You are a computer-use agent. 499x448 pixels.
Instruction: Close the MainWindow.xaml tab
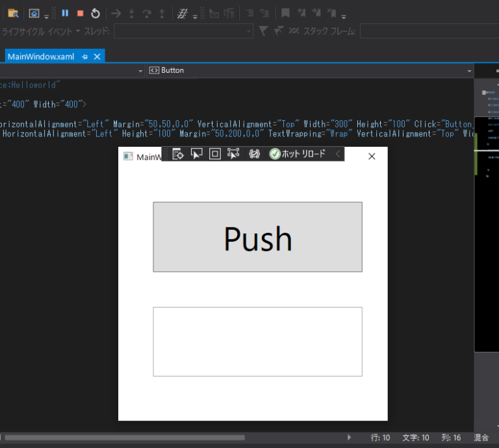coord(97,57)
